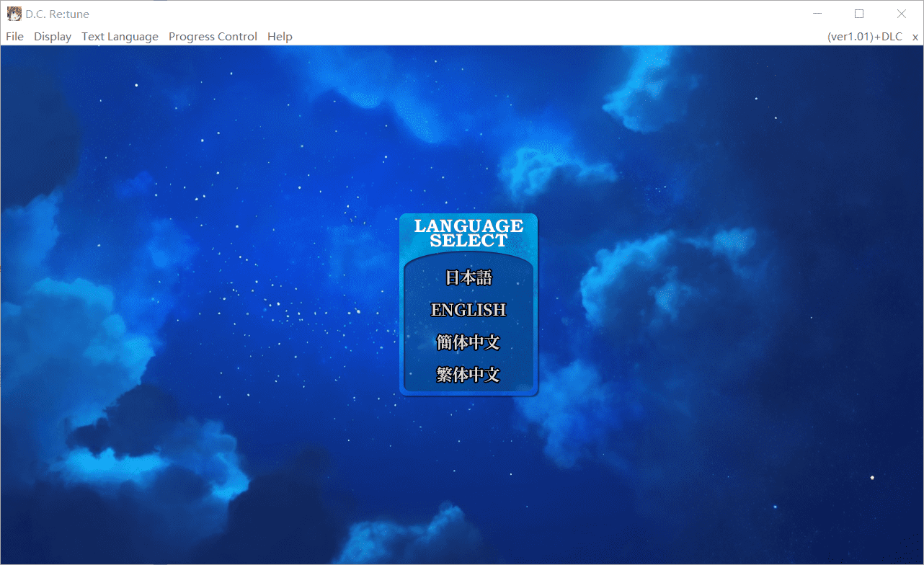Click the D.C. Re:tune application icon

tap(14, 13)
